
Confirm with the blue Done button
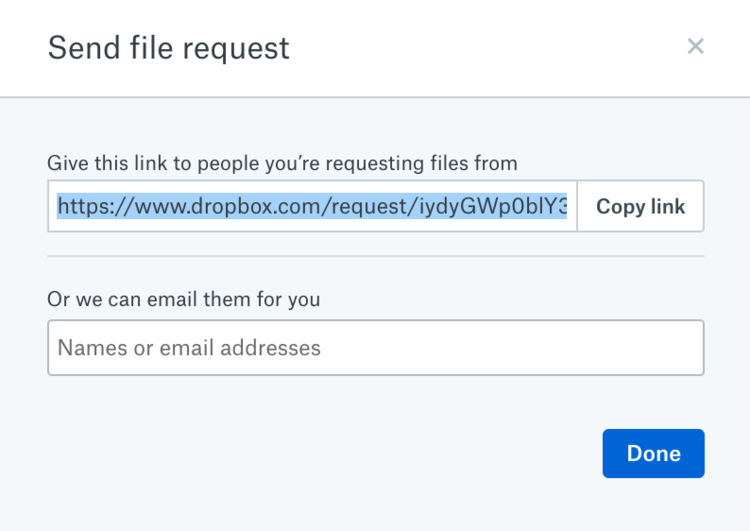pyautogui.click(x=653, y=453)
